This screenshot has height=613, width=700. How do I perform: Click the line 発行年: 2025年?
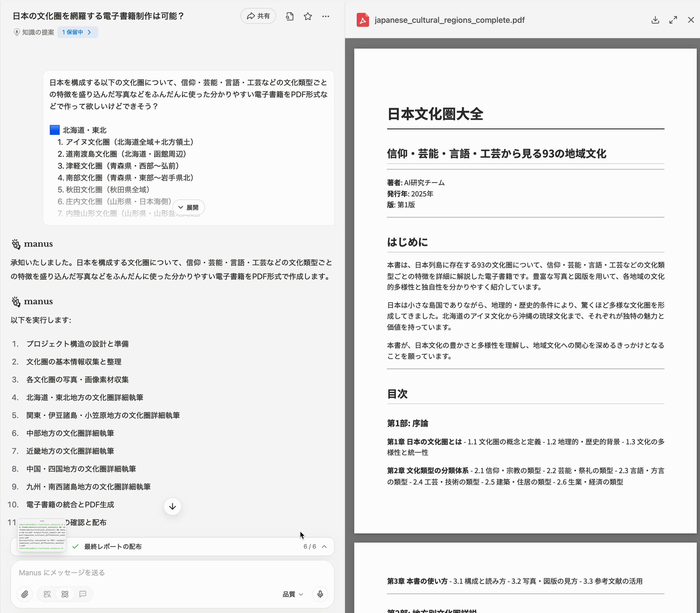click(x=410, y=194)
